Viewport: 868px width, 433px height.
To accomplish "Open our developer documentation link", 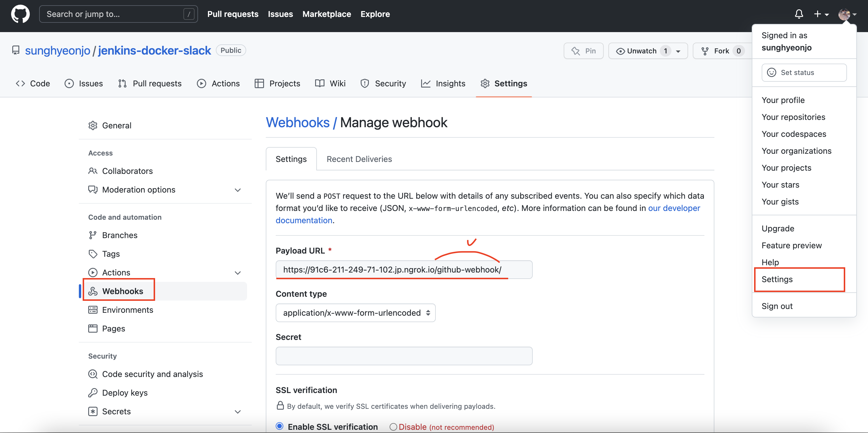I will [673, 208].
